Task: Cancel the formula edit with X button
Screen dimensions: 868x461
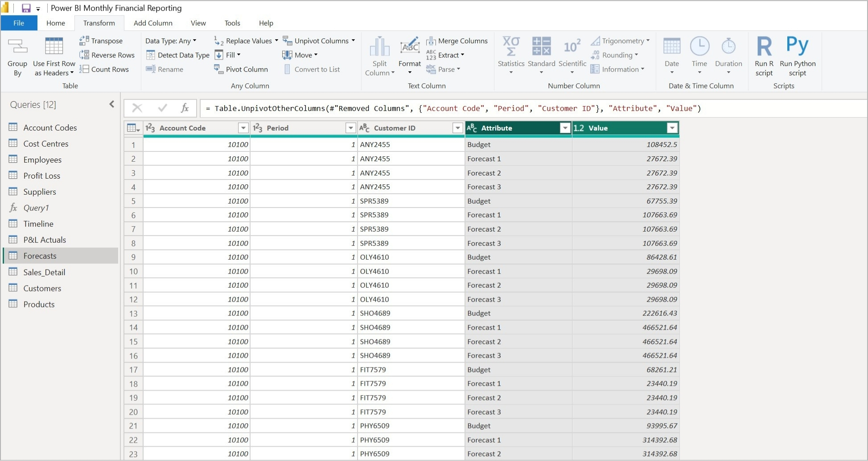Action: (x=137, y=108)
